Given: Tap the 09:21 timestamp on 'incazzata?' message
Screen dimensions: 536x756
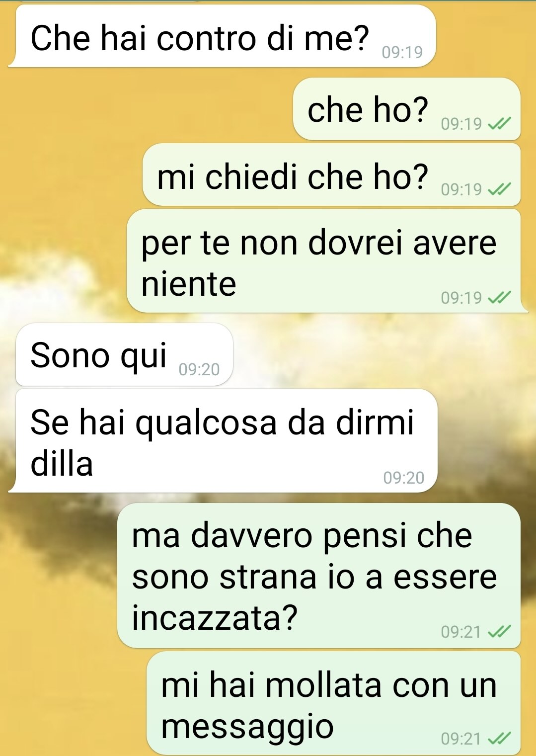Looking at the screenshot, I should 461,632.
